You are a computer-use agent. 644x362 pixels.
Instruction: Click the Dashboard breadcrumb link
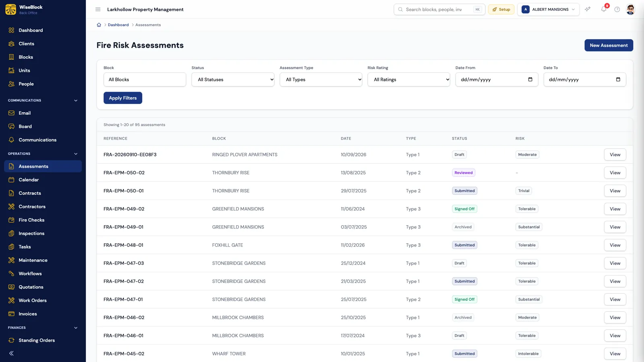tap(118, 25)
